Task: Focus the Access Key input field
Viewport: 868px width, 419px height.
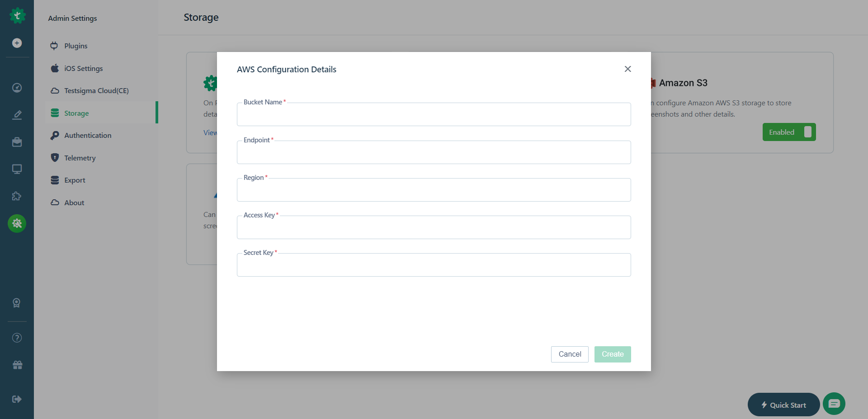Action: tap(434, 227)
